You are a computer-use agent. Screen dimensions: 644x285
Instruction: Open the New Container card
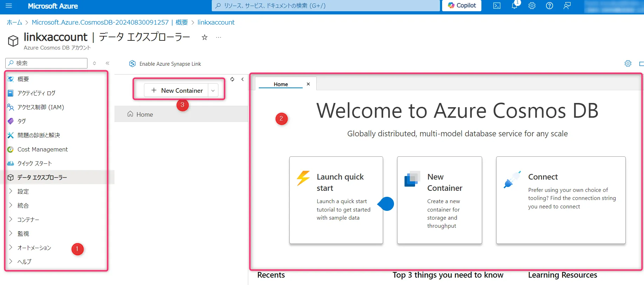point(440,200)
